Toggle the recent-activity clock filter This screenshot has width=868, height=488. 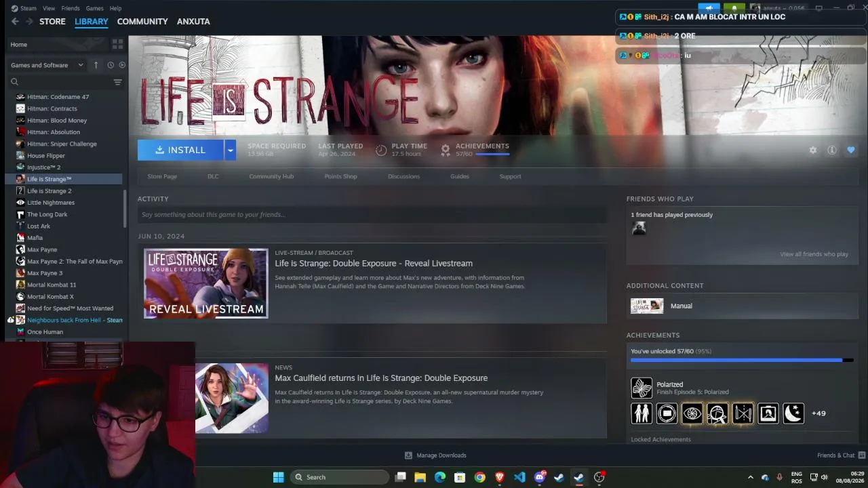click(111, 65)
